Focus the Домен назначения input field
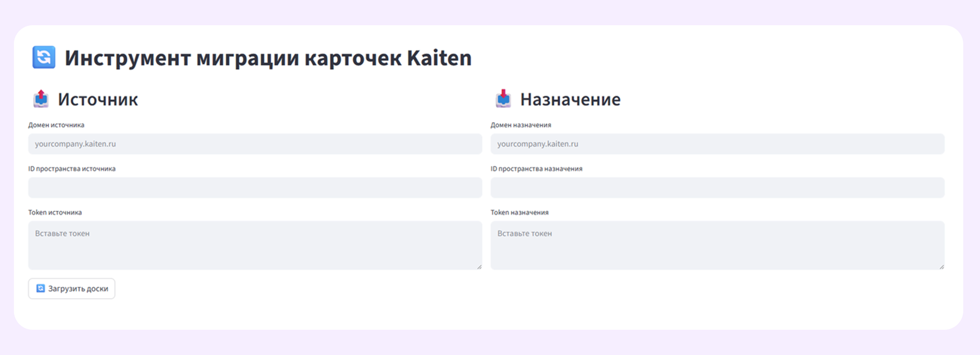 click(717, 144)
